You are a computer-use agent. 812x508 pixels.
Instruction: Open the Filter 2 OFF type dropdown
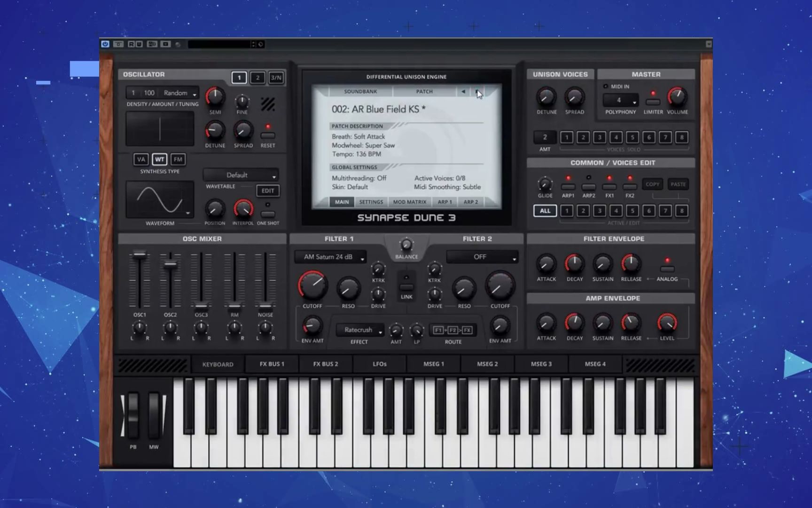pyautogui.click(x=482, y=257)
